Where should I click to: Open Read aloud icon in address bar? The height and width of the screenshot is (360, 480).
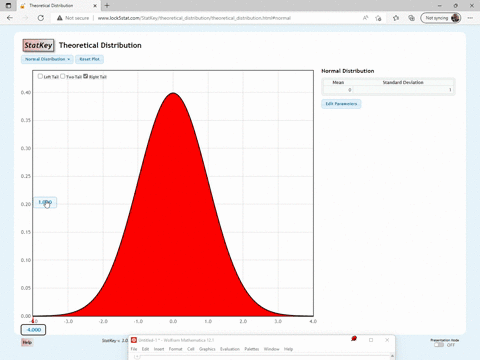coord(365,18)
